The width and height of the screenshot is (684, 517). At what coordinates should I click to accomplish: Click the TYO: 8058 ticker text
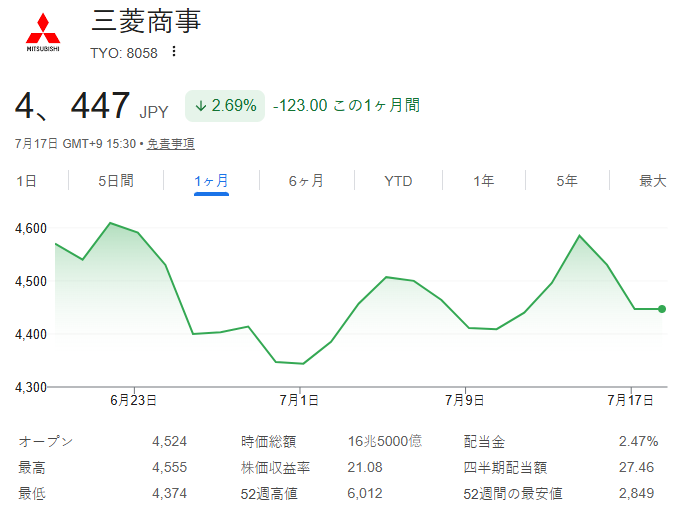click(124, 53)
